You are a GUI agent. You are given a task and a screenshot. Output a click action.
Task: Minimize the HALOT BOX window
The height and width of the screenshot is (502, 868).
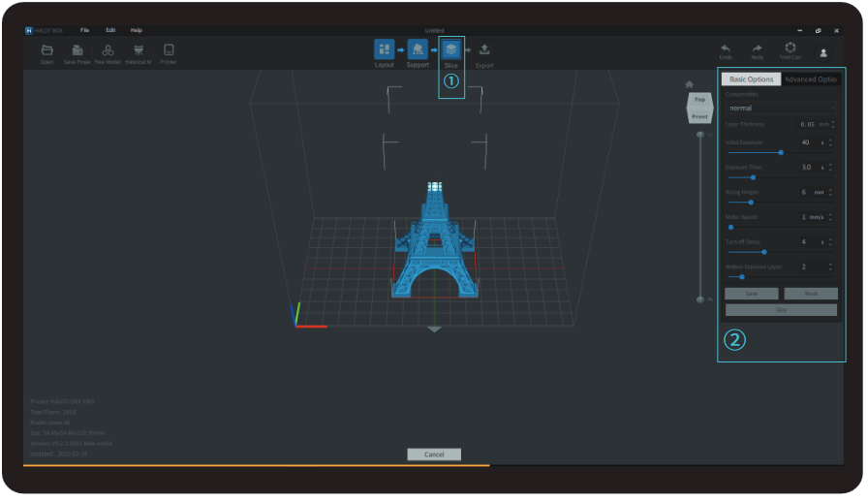pos(799,30)
